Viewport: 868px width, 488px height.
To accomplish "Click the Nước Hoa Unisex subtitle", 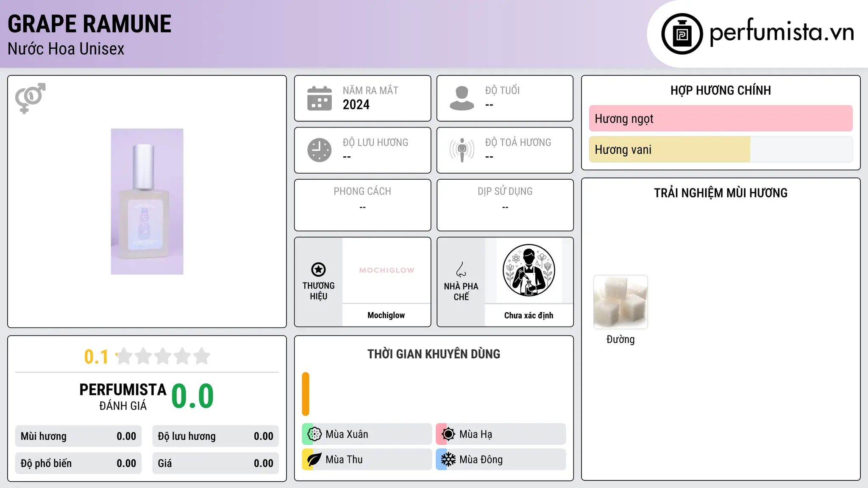I will (66, 49).
